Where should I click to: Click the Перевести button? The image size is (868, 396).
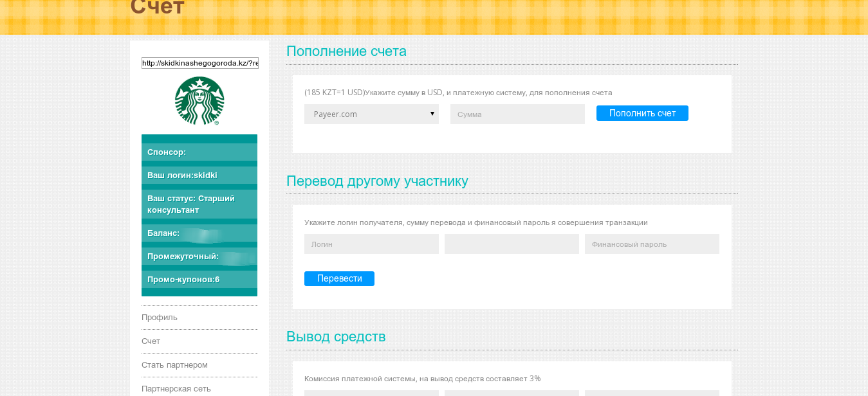pyautogui.click(x=339, y=278)
